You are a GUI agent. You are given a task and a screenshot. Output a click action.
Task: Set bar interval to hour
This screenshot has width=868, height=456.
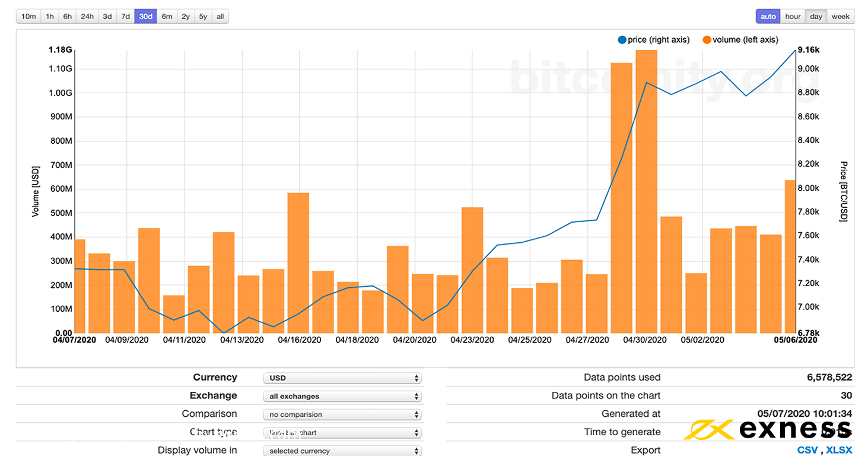point(793,17)
